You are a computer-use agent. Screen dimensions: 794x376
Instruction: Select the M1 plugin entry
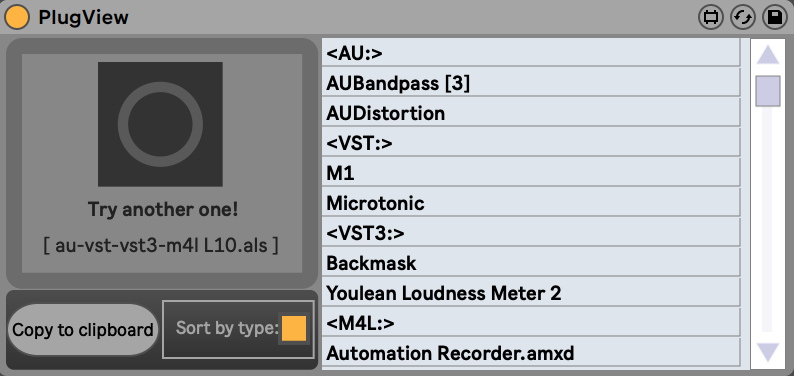[x=531, y=173]
